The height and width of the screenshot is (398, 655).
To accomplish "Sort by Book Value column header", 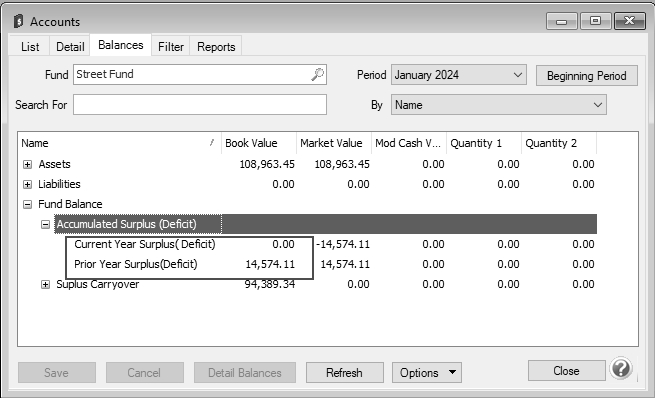I will pyautogui.click(x=259, y=143).
